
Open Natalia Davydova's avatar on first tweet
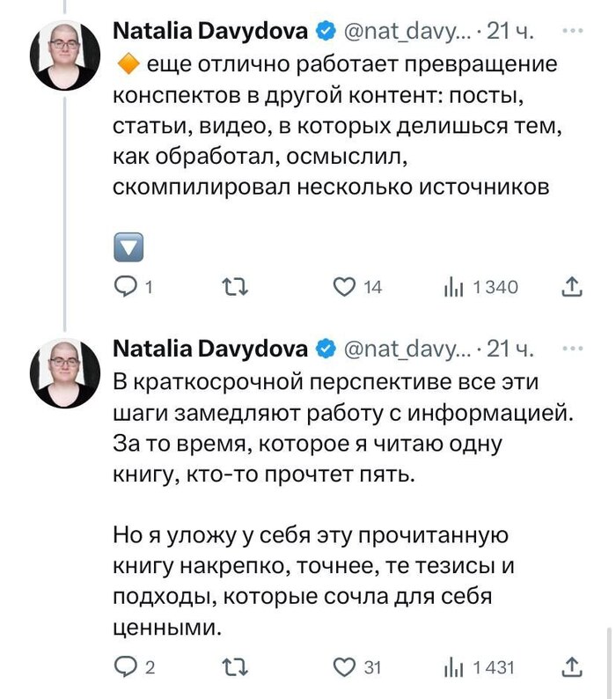pyautogui.click(x=65, y=55)
